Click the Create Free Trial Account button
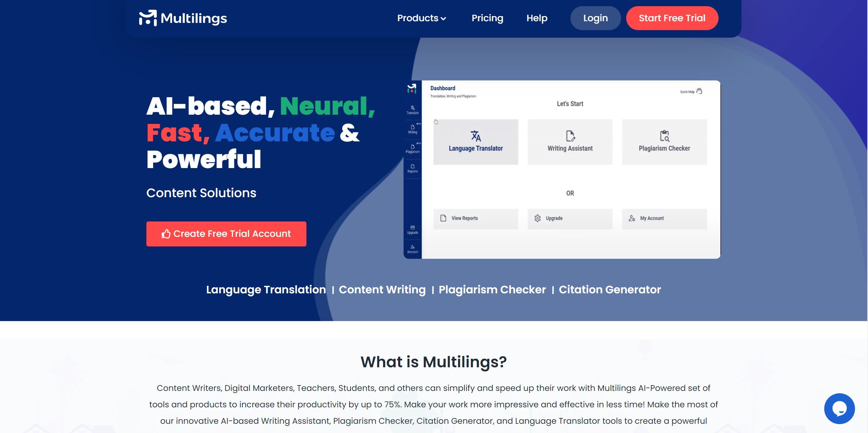This screenshot has height=433, width=868. coord(226,234)
